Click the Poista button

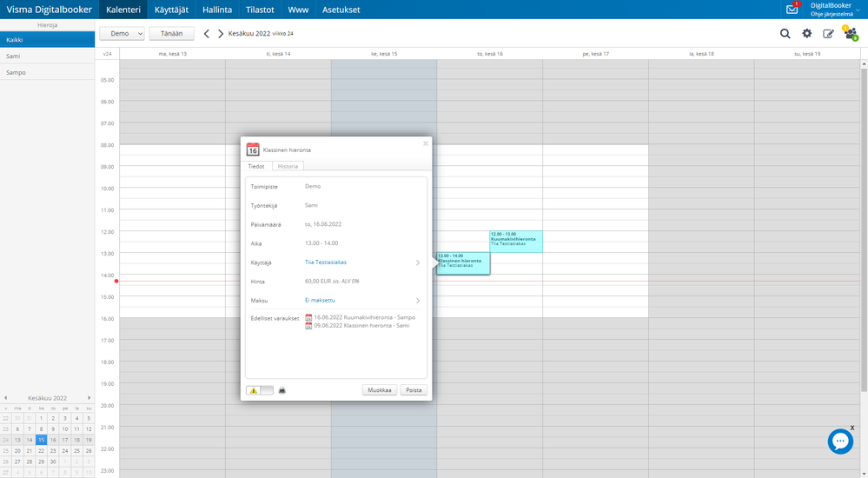pyautogui.click(x=414, y=390)
